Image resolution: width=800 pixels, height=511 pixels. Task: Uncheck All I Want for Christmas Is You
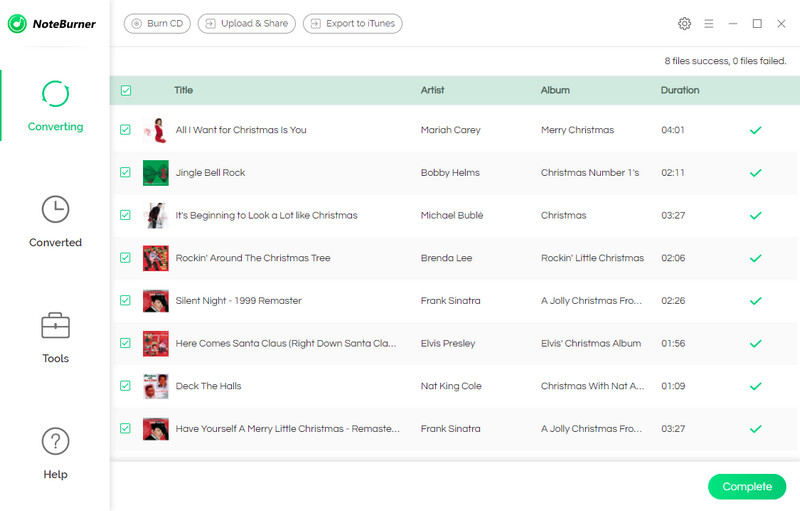click(125, 130)
